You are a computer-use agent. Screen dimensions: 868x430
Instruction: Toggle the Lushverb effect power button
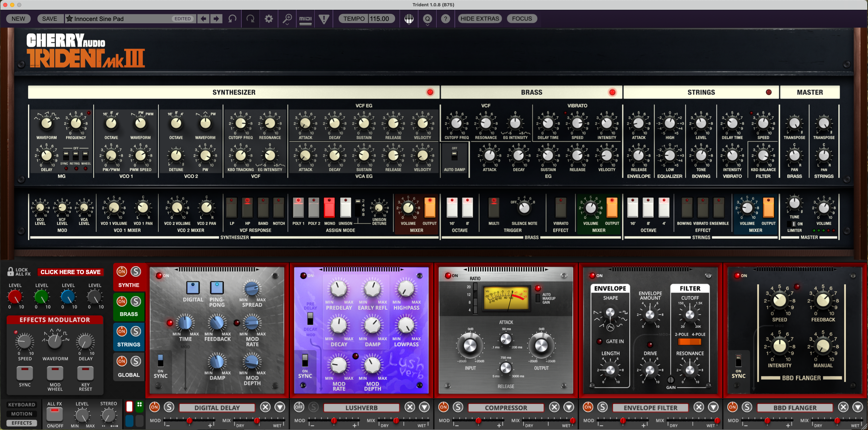tap(299, 407)
